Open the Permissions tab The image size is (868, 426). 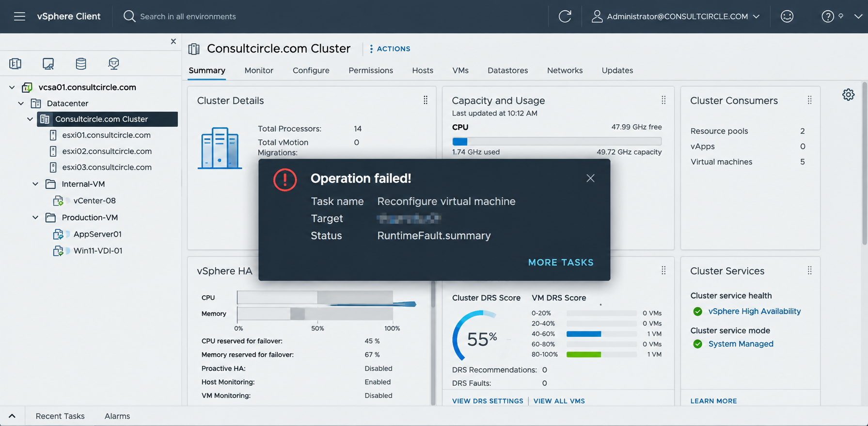coord(371,70)
